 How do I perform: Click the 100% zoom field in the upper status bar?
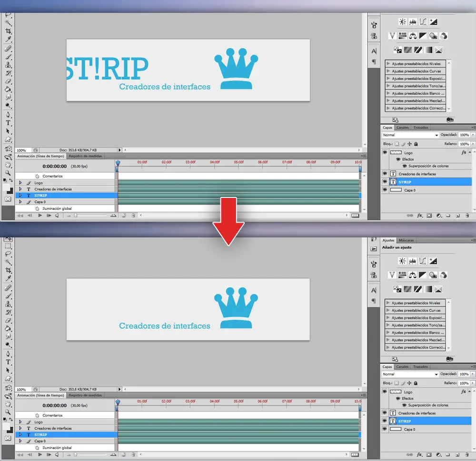(23, 150)
